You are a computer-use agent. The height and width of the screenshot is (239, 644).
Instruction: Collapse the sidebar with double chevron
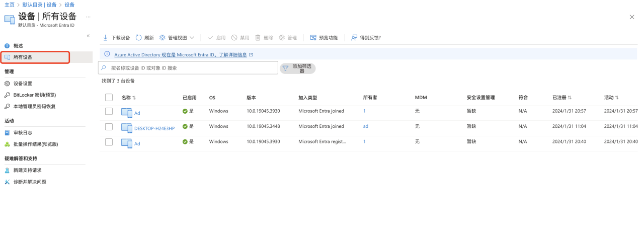[x=88, y=36]
